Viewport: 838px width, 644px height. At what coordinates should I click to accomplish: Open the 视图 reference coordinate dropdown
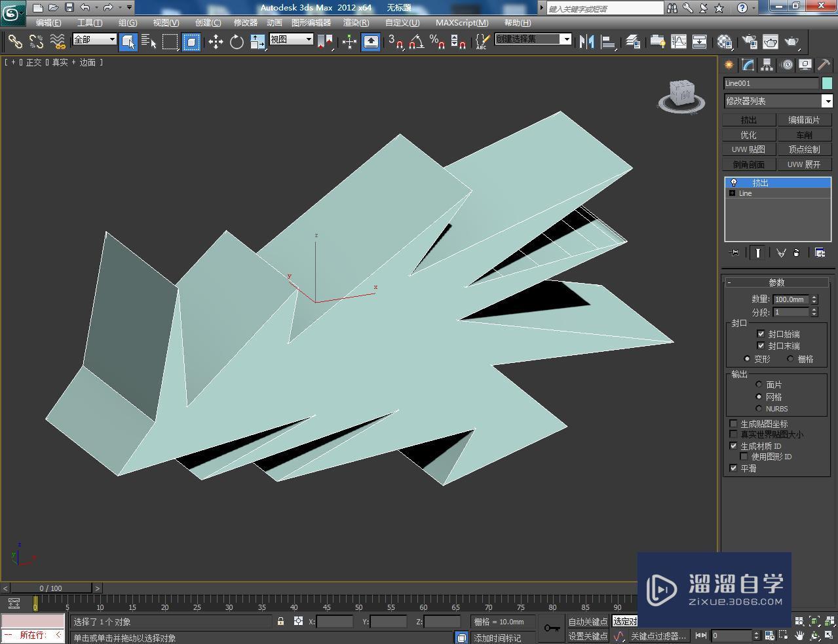point(292,39)
